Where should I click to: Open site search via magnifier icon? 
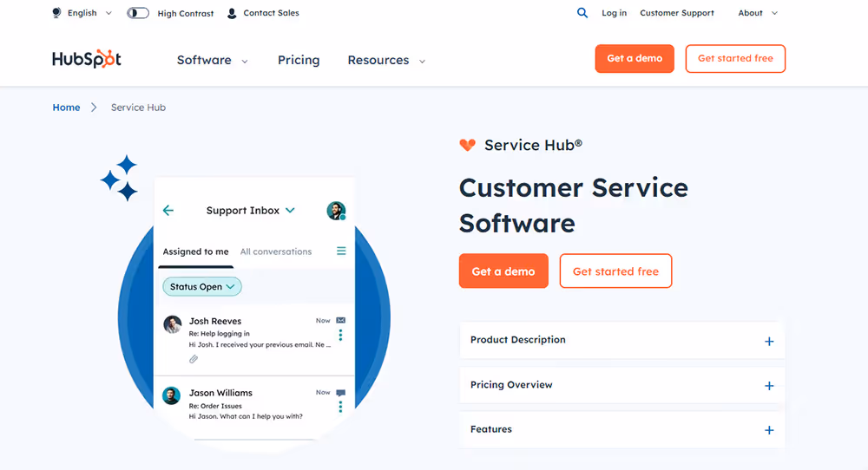pos(582,13)
